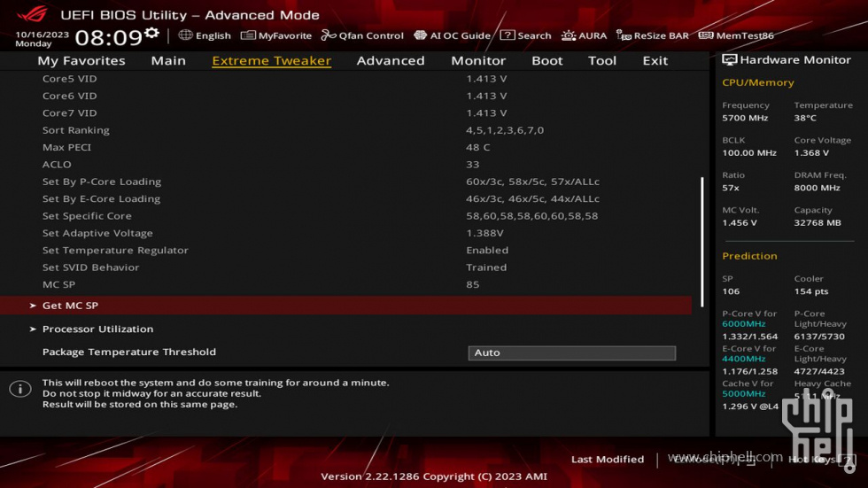Open the MyFavorite icon
This screenshot has height=488, width=868.
click(248, 35)
